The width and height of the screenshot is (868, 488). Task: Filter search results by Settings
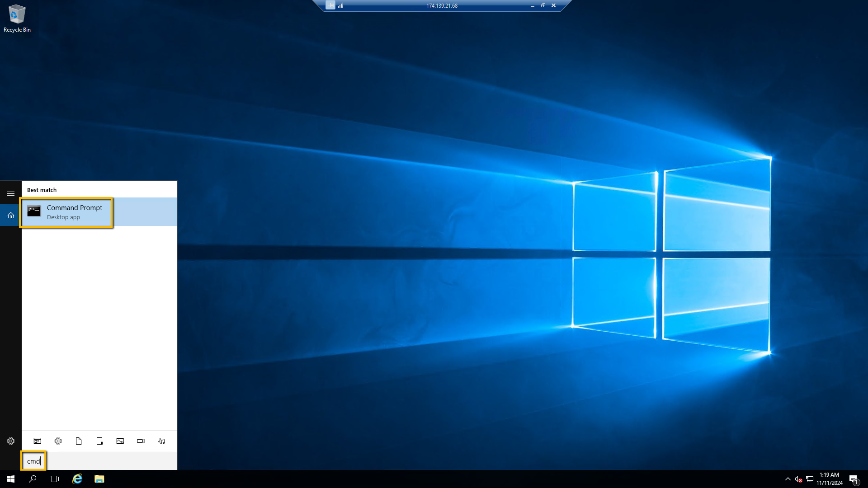[58, 441]
